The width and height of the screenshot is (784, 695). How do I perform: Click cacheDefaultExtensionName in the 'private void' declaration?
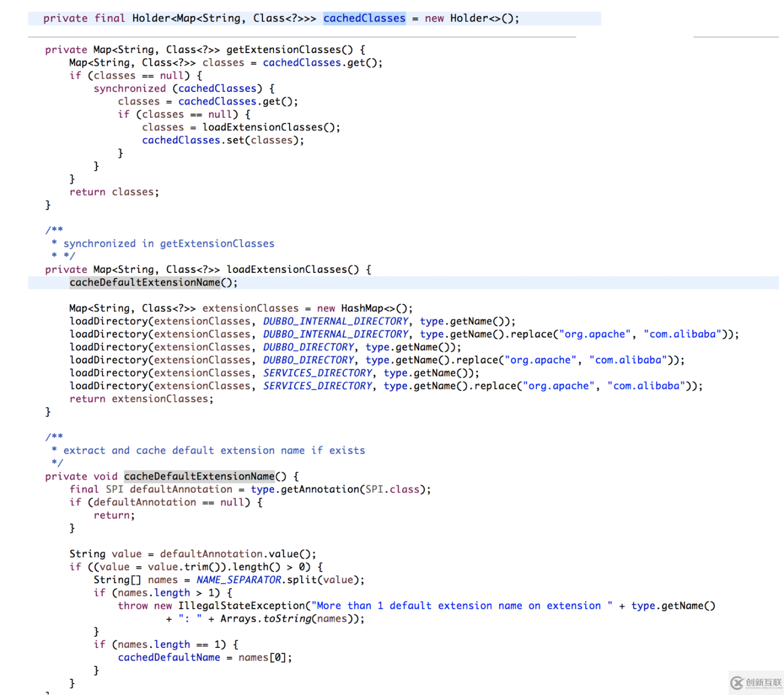[199, 476]
